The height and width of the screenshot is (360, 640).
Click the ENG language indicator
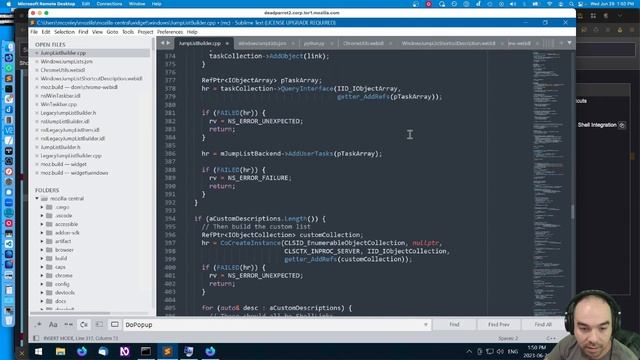click(513, 351)
